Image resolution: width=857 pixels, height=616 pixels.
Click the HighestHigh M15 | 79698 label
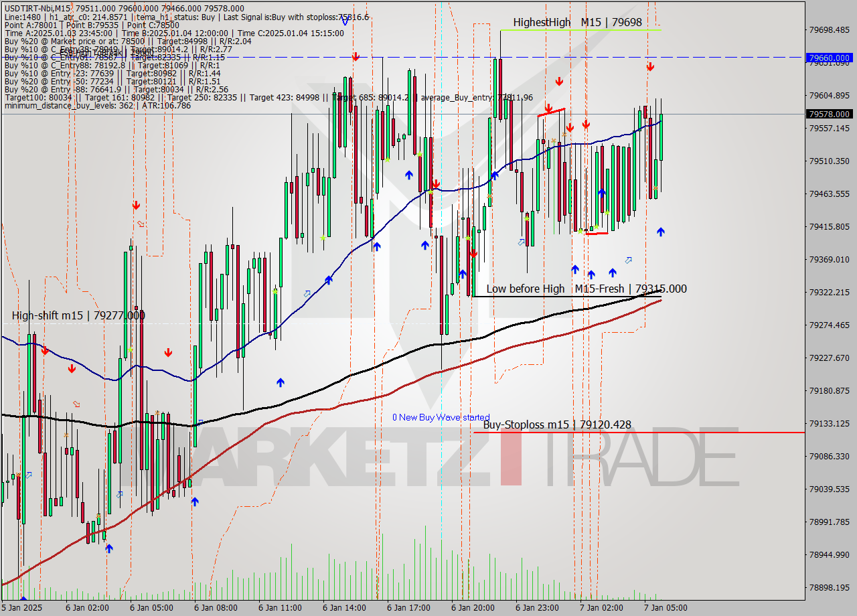pyautogui.click(x=577, y=22)
